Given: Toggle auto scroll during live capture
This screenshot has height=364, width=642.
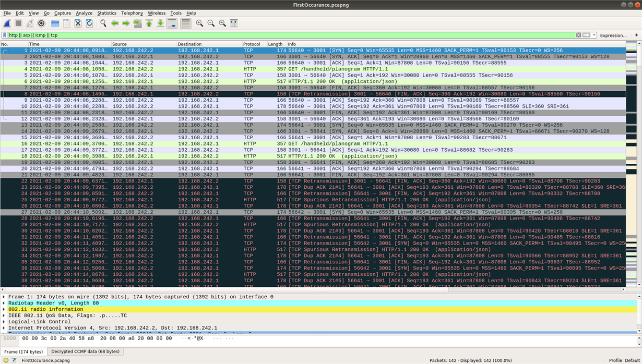Looking at the screenshot, I should coord(172,23).
